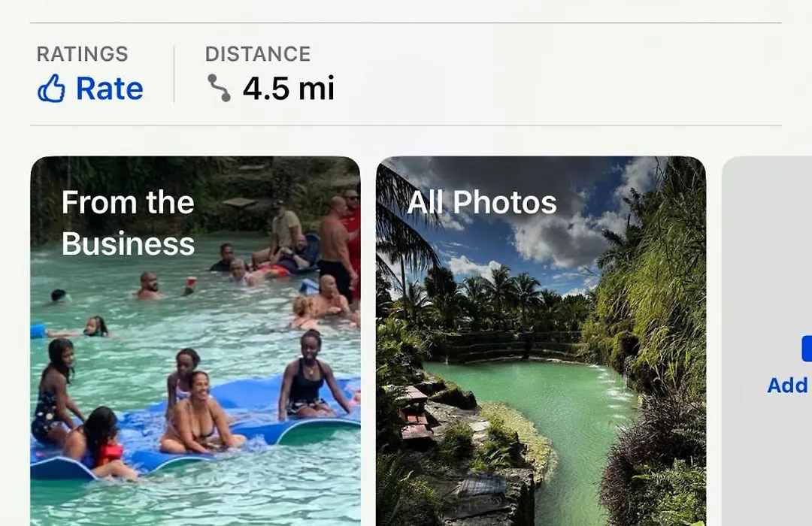Click the DISTANCE heading label
Screen dimensions: 812x526
coord(258,54)
